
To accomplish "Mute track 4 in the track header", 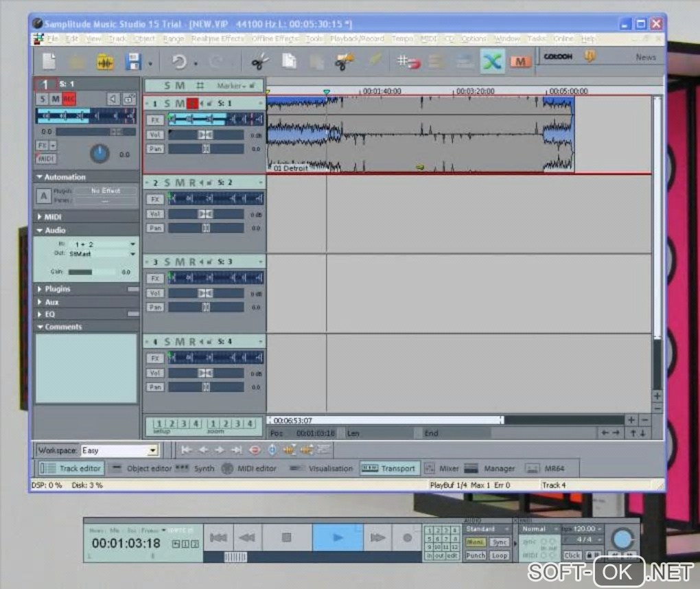I will (180, 342).
